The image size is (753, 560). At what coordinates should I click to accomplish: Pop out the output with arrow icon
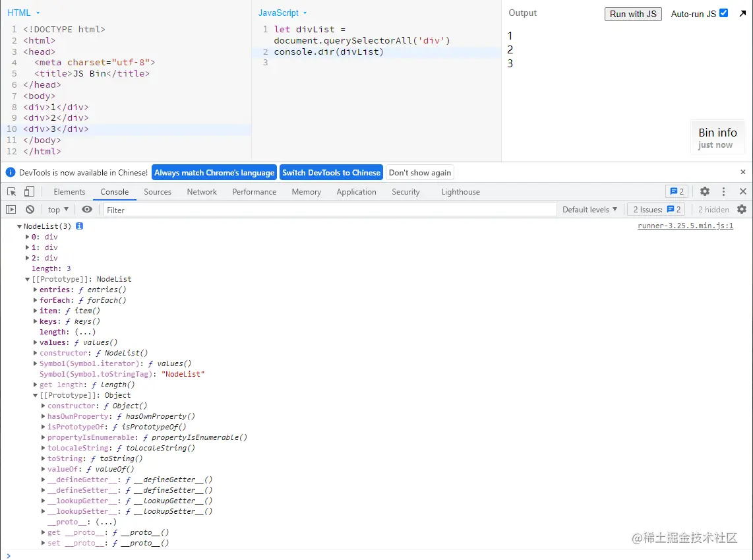[x=742, y=13]
